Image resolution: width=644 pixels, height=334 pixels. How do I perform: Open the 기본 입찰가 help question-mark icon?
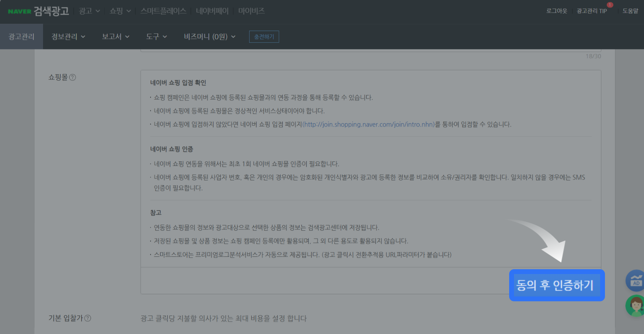[88, 318]
